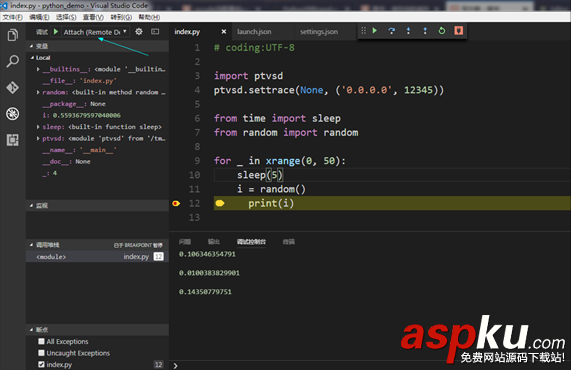The image size is (571, 370).
Task: Open the debug console icon beside gear
Action: (155, 32)
